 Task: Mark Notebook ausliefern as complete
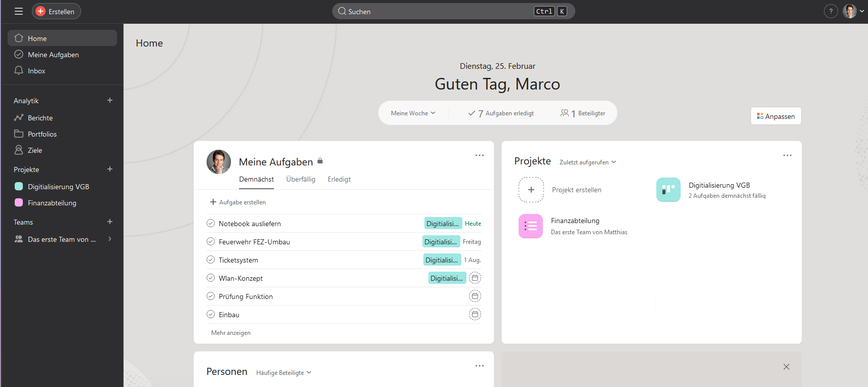(211, 223)
